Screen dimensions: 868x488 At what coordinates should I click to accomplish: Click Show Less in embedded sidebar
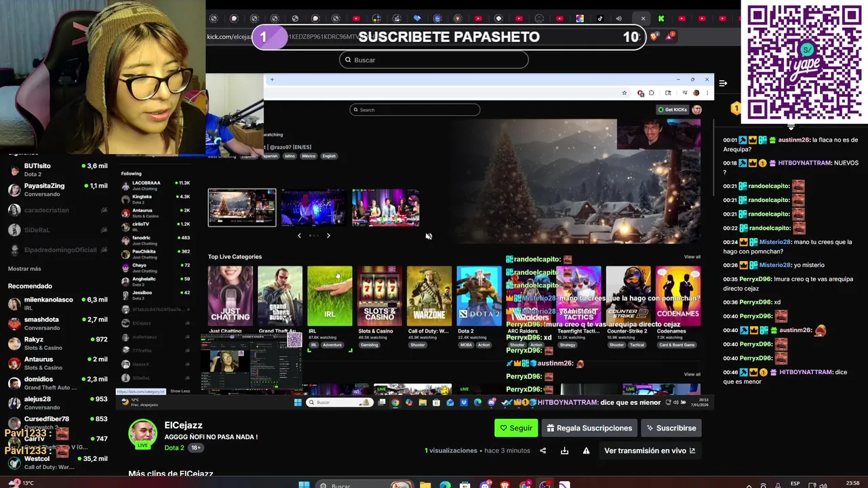(x=180, y=391)
